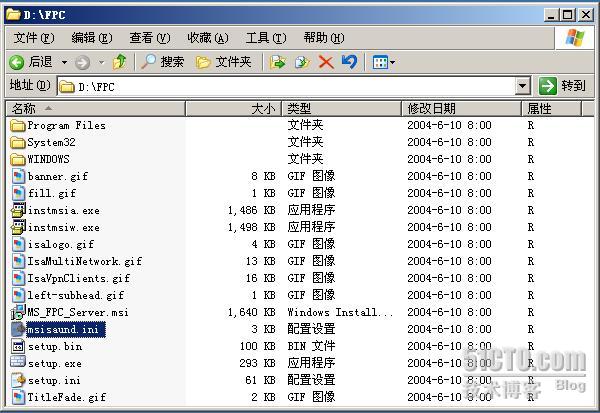
Task: Select setup.exe application icon
Action: click(x=18, y=362)
